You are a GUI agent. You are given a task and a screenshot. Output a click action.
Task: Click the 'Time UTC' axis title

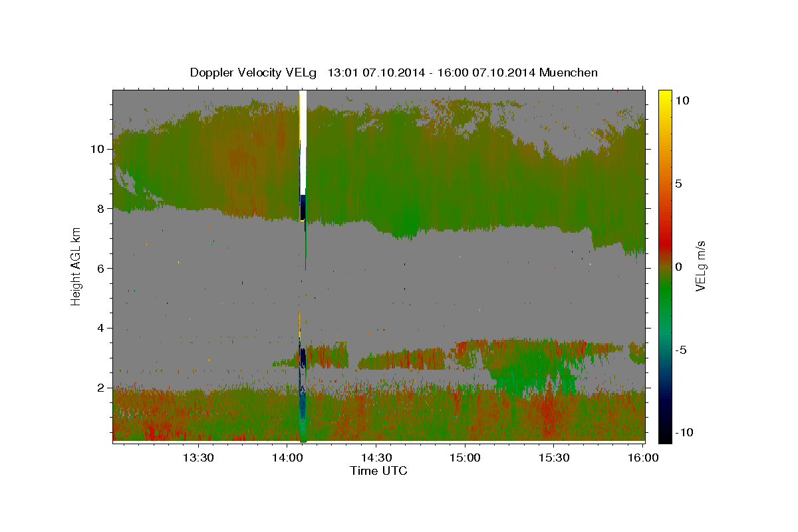[x=378, y=471]
